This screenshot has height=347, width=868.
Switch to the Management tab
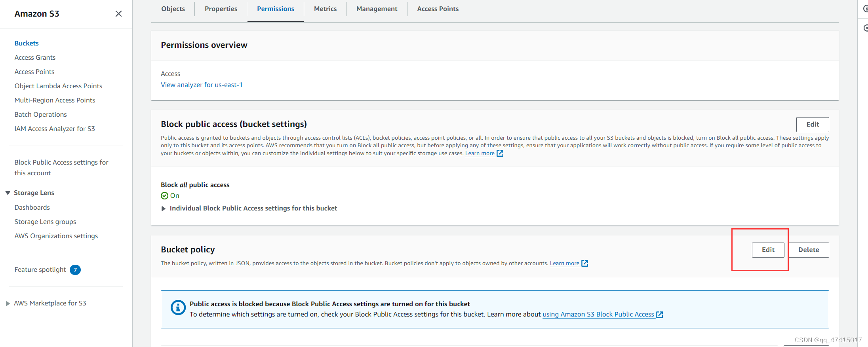point(377,9)
